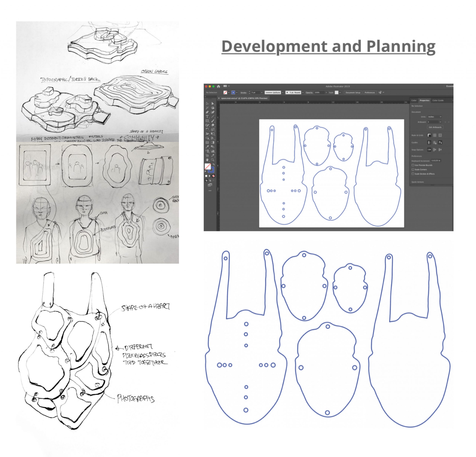This screenshot has width=476, height=457.
Task: Open the Units inches dropdown
Action: 435,117
